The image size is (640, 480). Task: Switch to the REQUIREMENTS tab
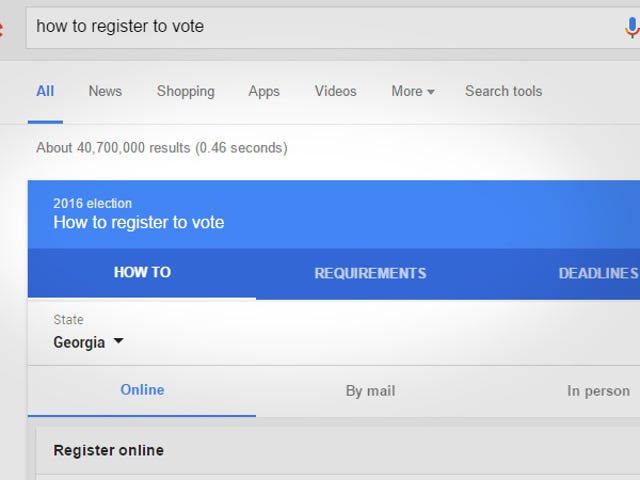(370, 273)
